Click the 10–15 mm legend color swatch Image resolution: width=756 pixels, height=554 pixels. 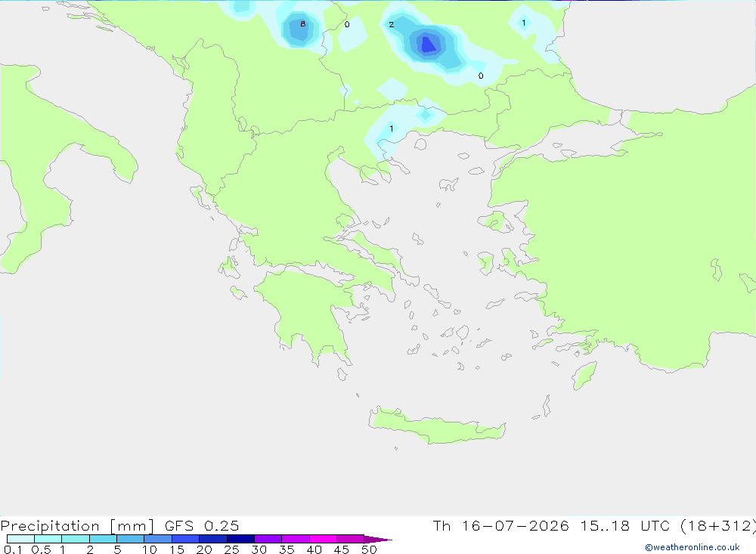coord(158,539)
